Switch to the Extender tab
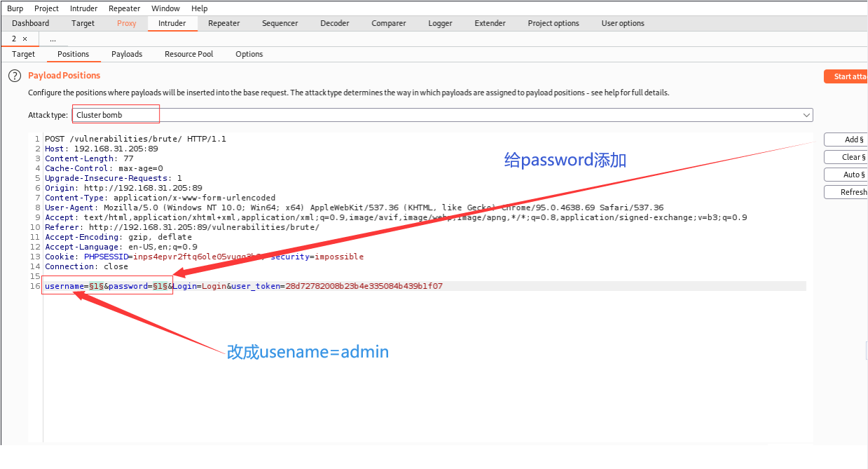The image size is (868, 469). coord(490,23)
